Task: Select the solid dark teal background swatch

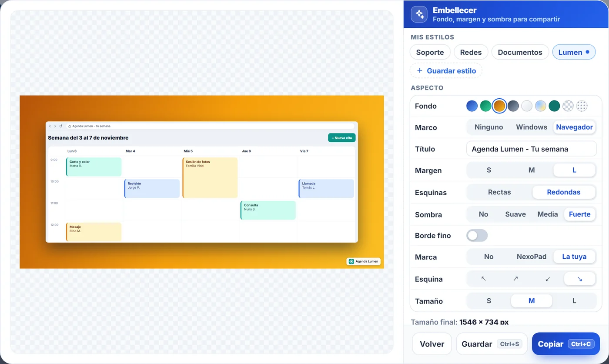Action: 554,106
